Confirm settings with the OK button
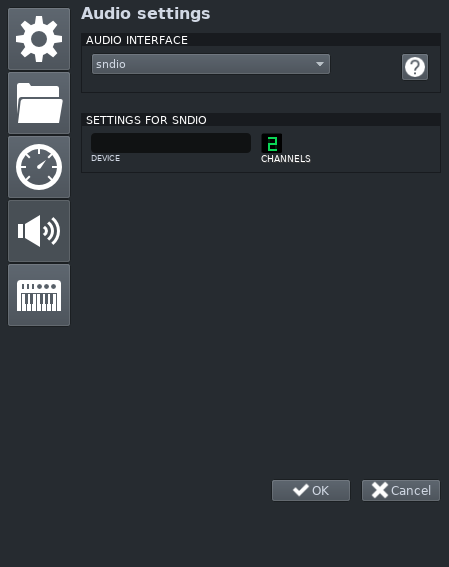449x567 pixels. click(x=311, y=490)
